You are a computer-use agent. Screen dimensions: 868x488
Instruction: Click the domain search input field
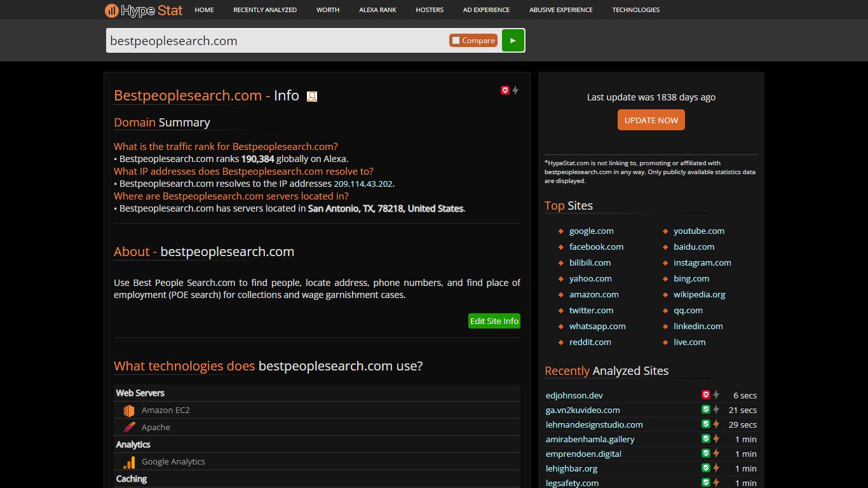click(x=277, y=41)
